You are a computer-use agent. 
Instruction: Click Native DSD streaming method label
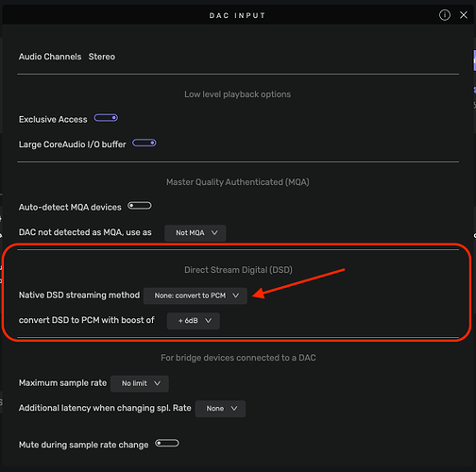[x=79, y=295]
